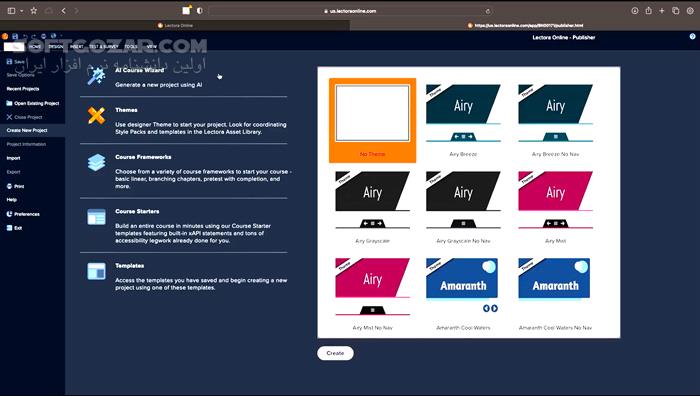Screen dimensions: 700x396
Task: Click the AI Course Wizard wand icon
Action: click(x=96, y=76)
